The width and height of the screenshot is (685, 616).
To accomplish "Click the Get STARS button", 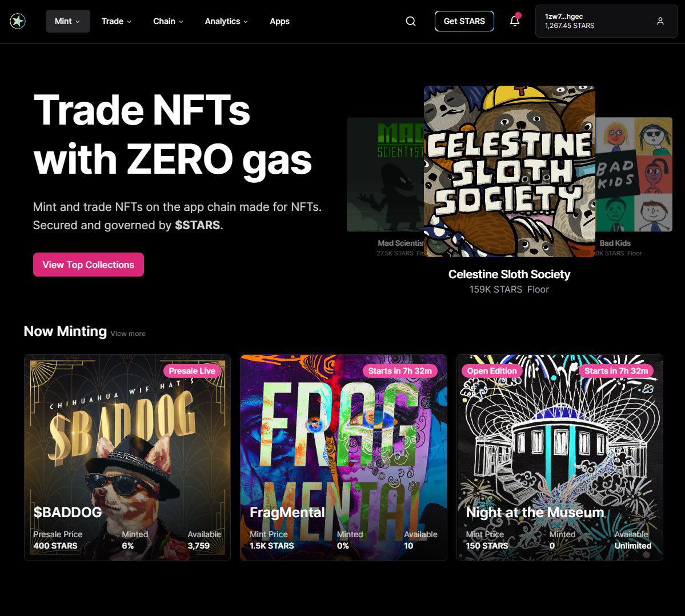I will (464, 21).
